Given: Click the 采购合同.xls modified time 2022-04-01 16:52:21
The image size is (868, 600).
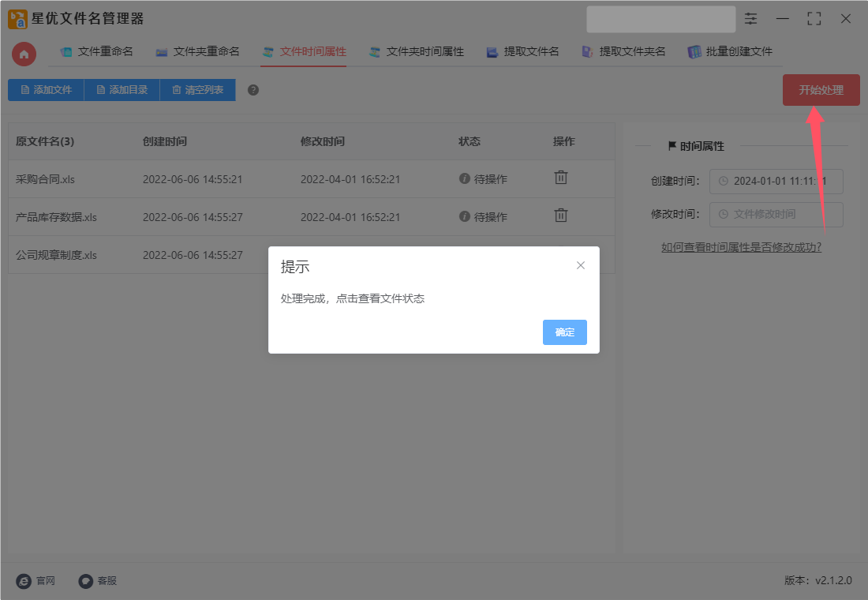Looking at the screenshot, I should click(x=350, y=179).
